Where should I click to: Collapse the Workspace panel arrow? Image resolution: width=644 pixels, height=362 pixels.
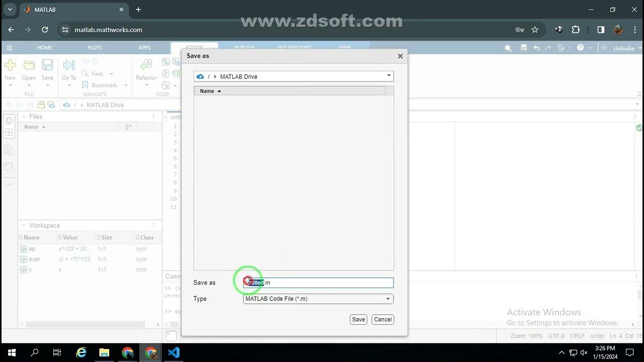click(23, 226)
